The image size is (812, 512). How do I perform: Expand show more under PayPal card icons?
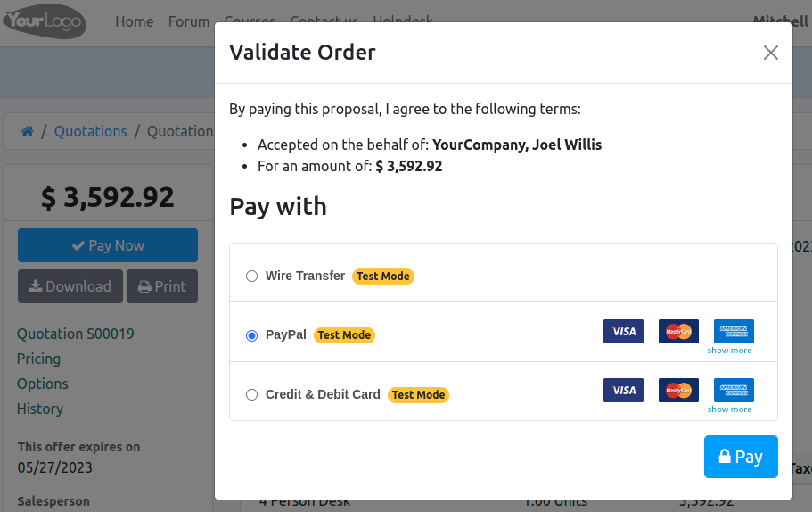point(729,351)
